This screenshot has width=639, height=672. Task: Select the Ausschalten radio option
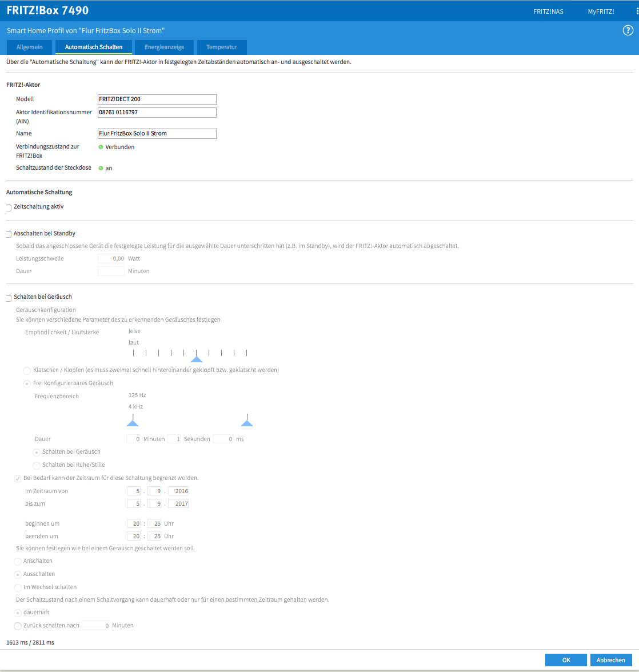click(x=18, y=575)
